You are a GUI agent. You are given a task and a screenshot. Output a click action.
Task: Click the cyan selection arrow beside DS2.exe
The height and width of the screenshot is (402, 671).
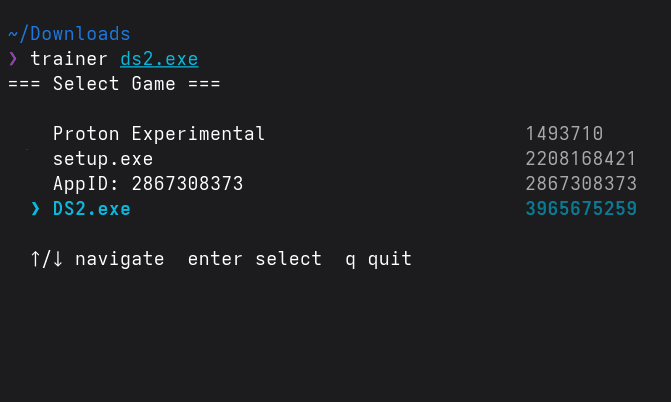point(36,209)
